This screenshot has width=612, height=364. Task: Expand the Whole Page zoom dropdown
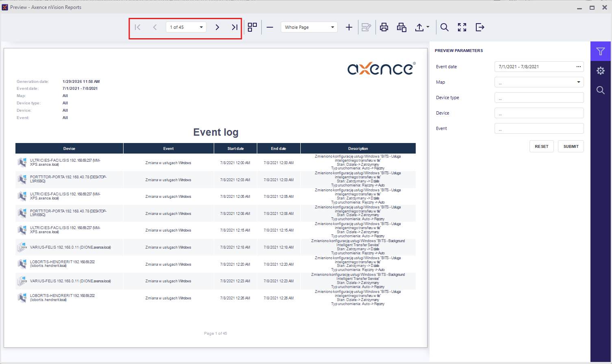tap(332, 27)
